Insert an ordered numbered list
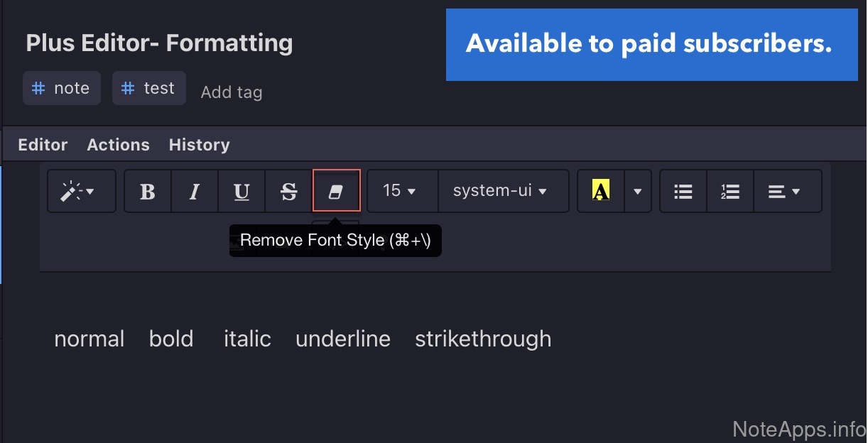 [730, 191]
